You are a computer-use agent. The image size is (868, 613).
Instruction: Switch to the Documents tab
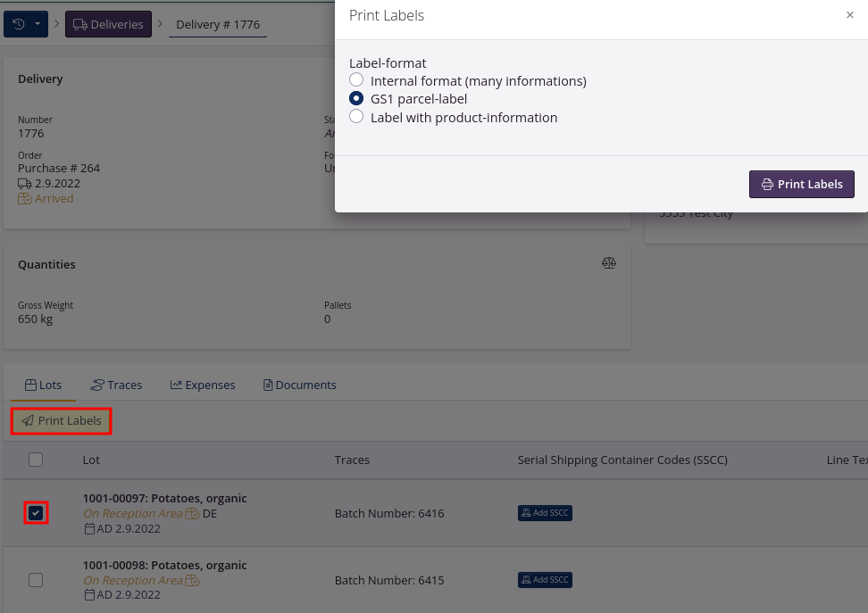click(299, 385)
